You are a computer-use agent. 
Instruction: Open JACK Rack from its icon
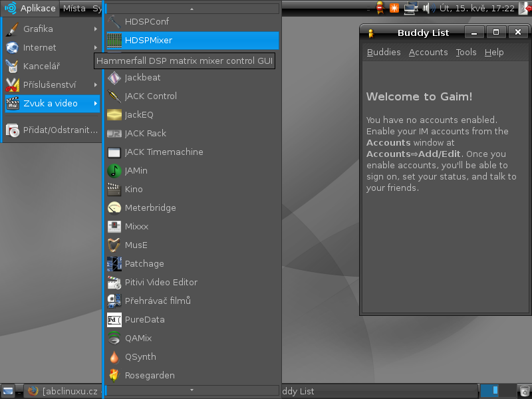pyautogui.click(x=114, y=134)
